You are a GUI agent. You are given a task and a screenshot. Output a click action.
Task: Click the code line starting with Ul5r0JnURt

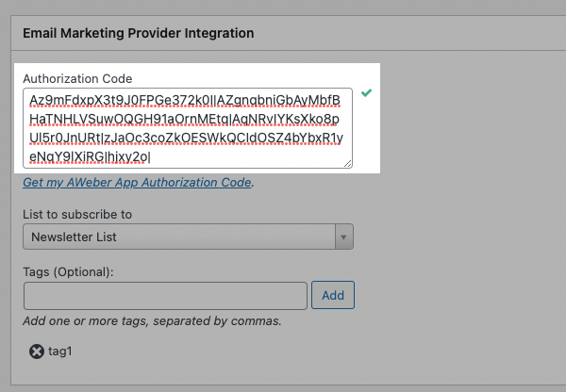187,139
